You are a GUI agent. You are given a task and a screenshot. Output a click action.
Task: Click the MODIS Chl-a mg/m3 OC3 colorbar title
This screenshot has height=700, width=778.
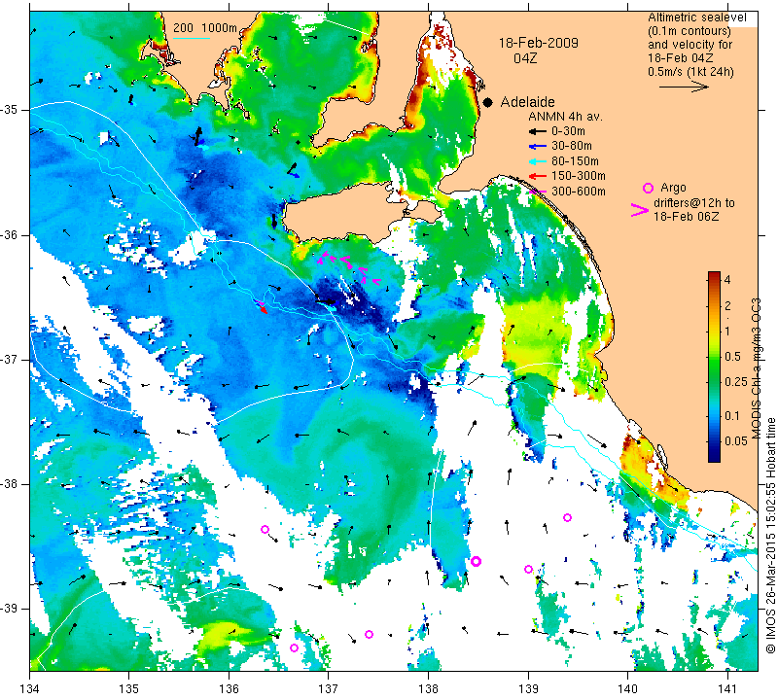757,368
